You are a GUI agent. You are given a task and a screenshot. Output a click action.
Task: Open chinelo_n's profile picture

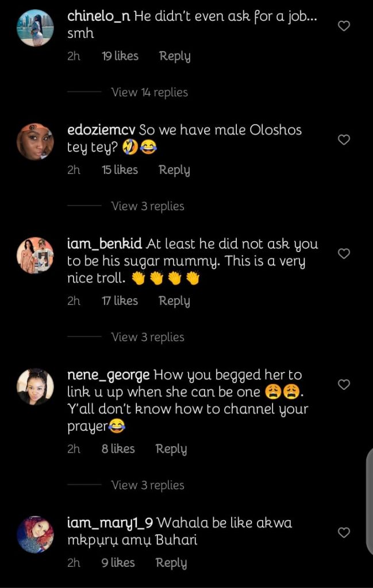coord(35,28)
